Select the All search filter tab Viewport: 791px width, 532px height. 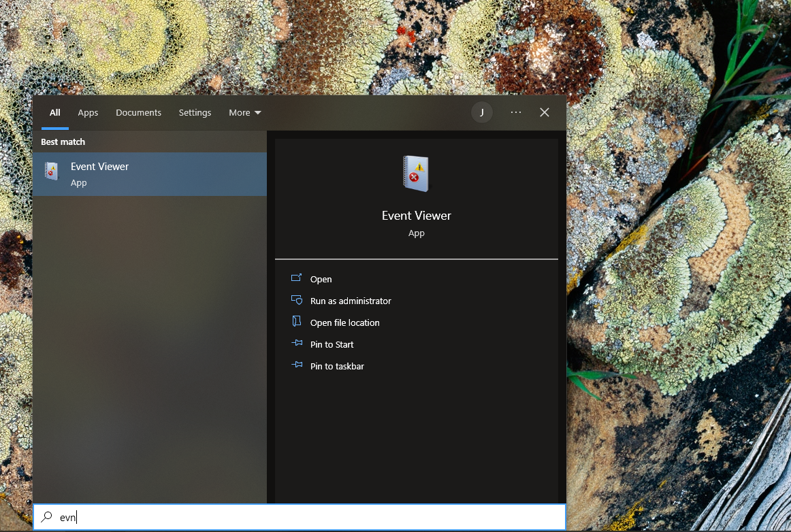click(x=55, y=112)
